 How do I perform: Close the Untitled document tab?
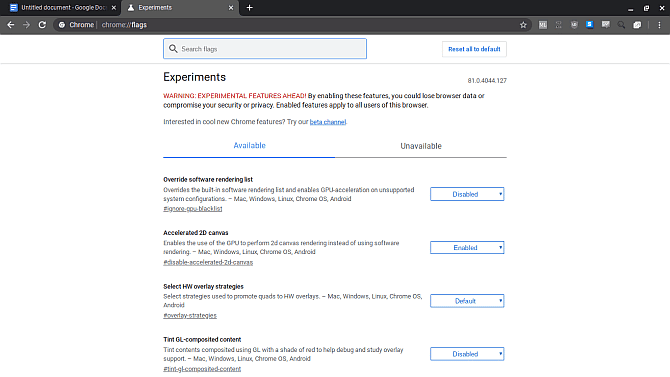(x=114, y=8)
